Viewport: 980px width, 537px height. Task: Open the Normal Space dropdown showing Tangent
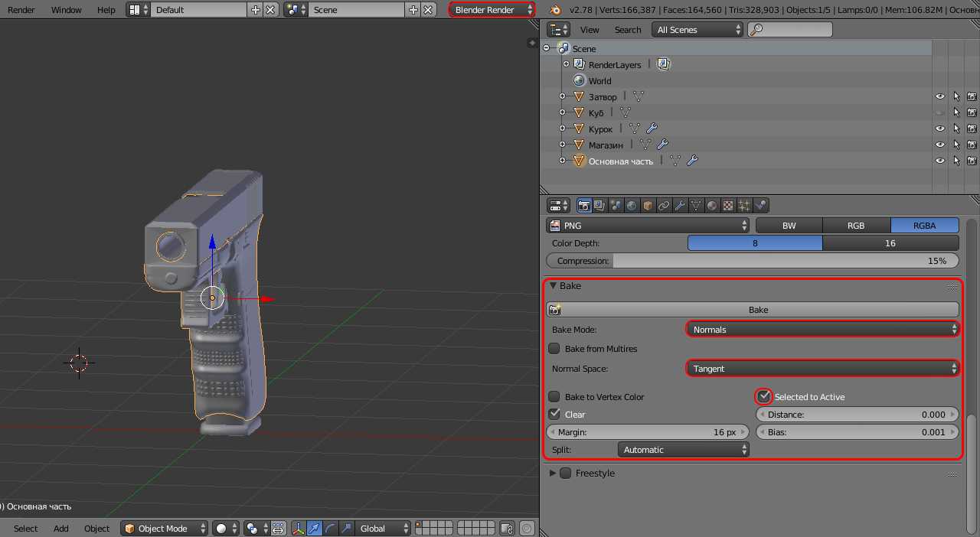(x=823, y=369)
